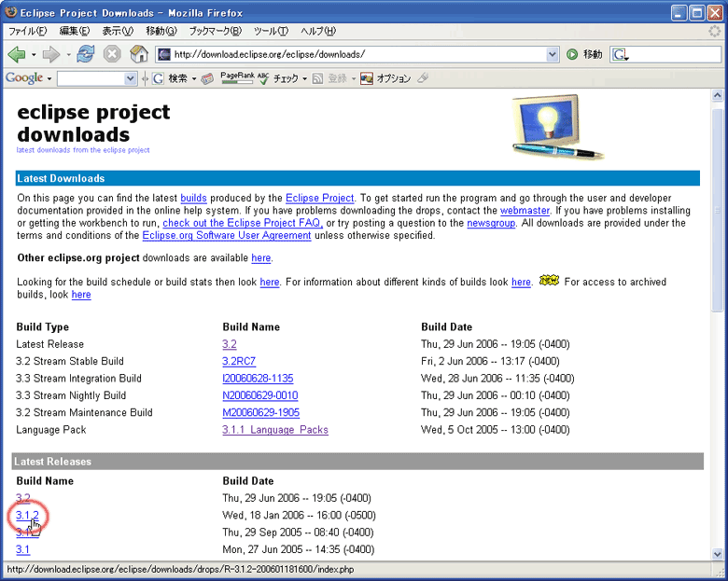Open the 編集 (Edit) menu
The height and width of the screenshot is (581, 728).
click(75, 31)
